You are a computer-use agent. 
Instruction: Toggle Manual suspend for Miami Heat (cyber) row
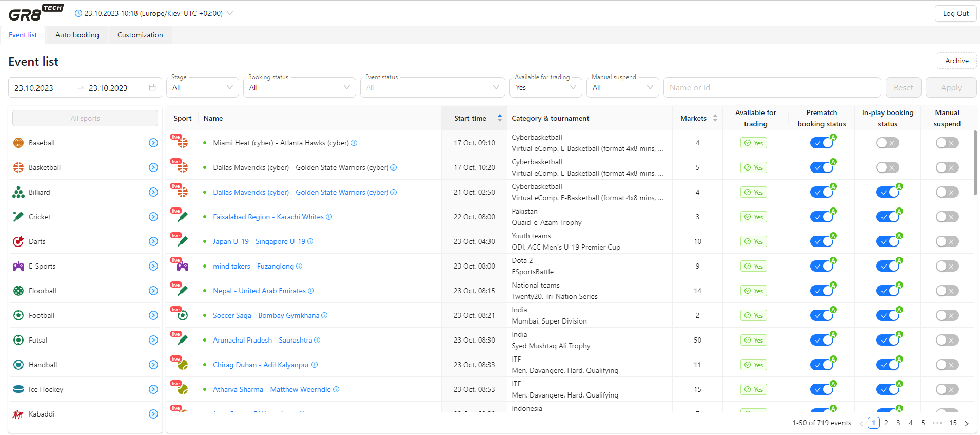(x=947, y=143)
